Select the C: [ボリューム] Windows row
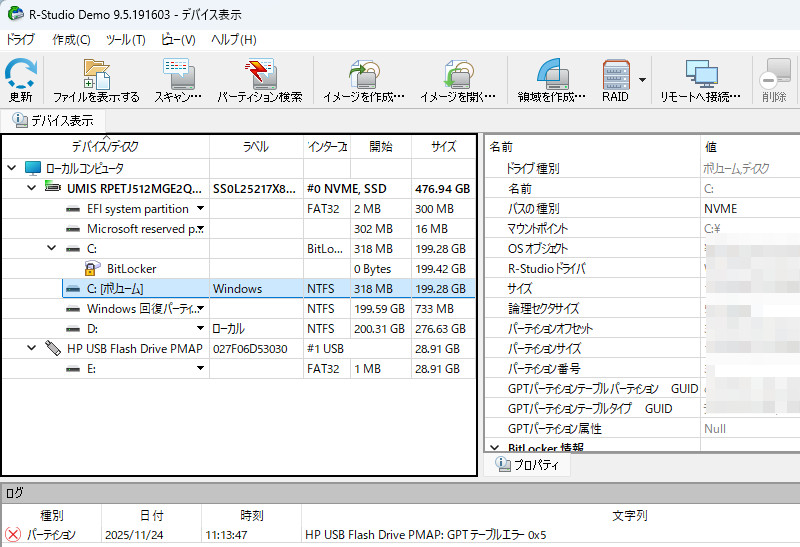The image size is (800, 547). (269, 289)
